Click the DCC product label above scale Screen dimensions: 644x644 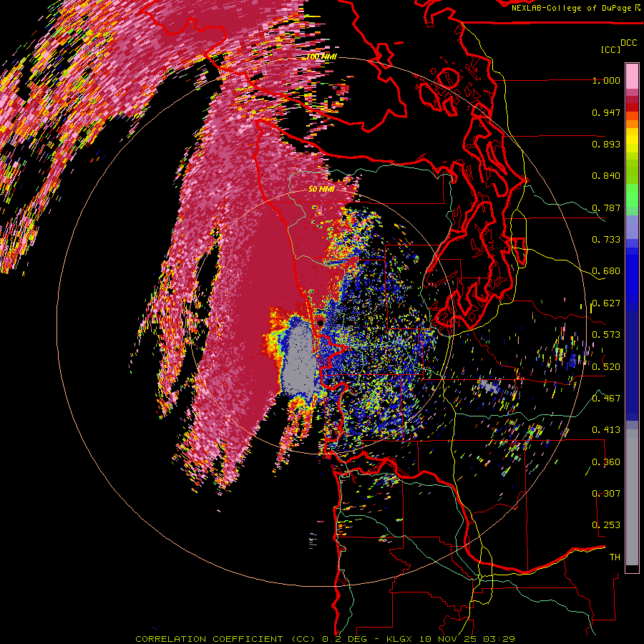coord(628,43)
